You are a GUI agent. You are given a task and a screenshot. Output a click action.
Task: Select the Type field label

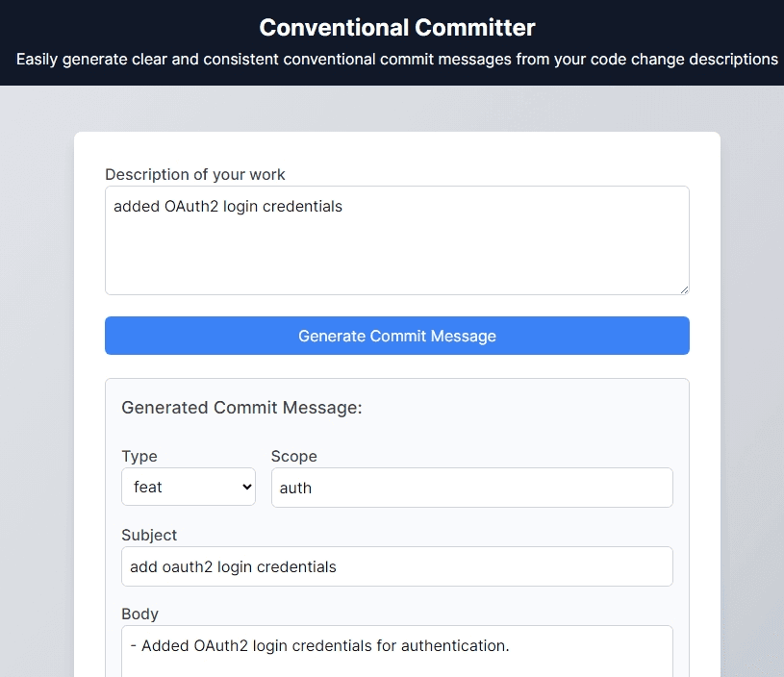tap(139, 456)
